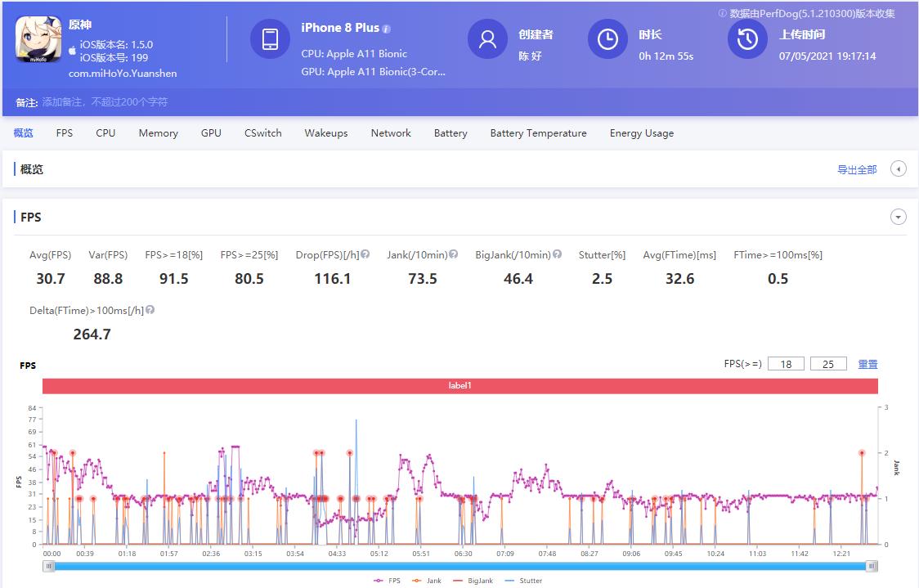
Task: Collapse the FPS section with chevron
Action: click(x=898, y=218)
